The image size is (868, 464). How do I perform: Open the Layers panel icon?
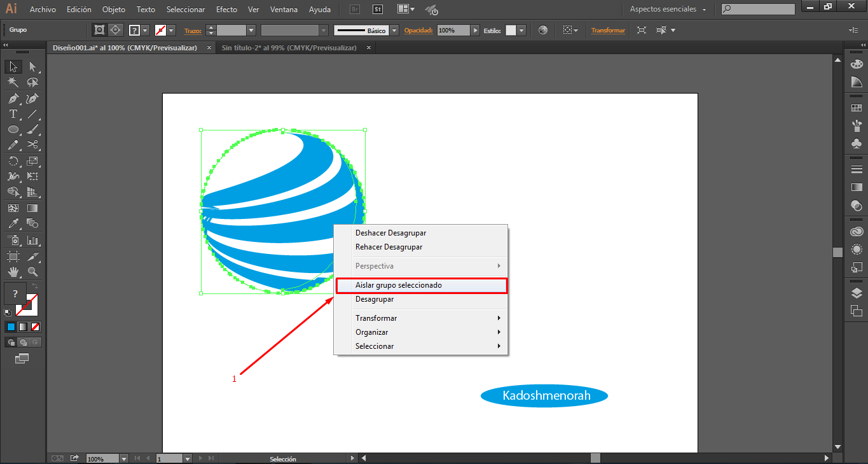coord(857,293)
